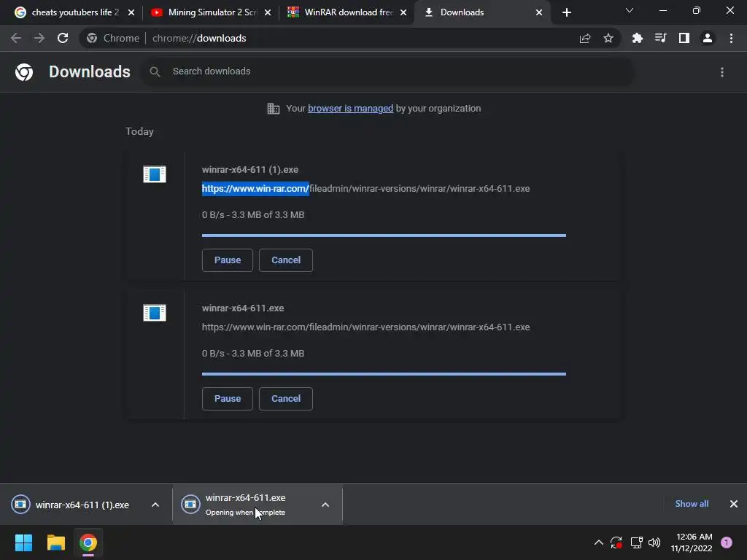Screen dimensions: 747x560
Task: Open the browser is managed link
Action: [351, 109]
